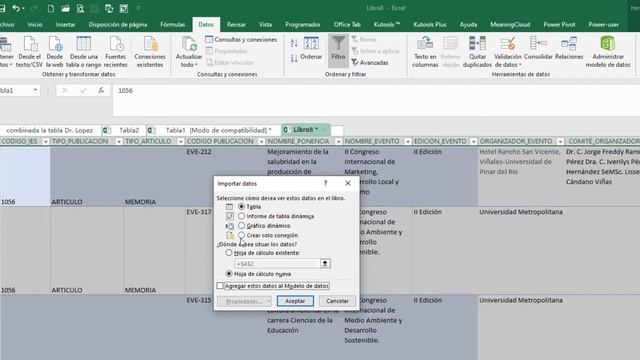640x360 pixels.
Task: Click Actualizar todo refresh icon
Action: [x=189, y=44]
